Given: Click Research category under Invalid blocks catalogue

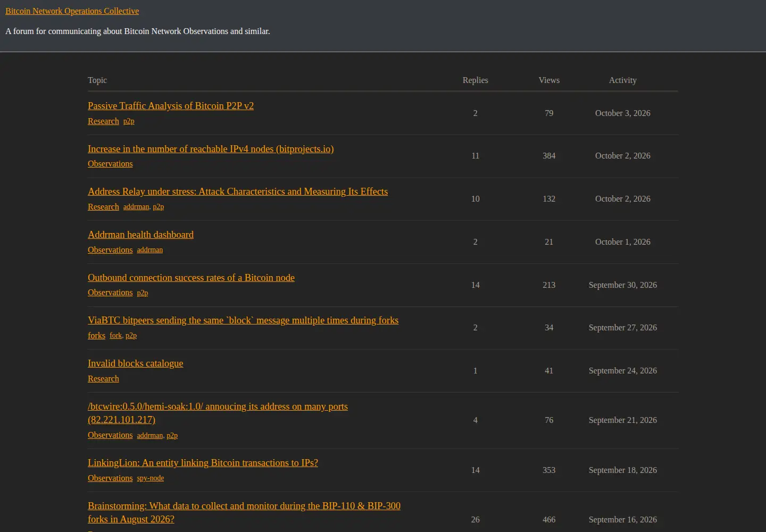Looking at the screenshot, I should tap(103, 378).
